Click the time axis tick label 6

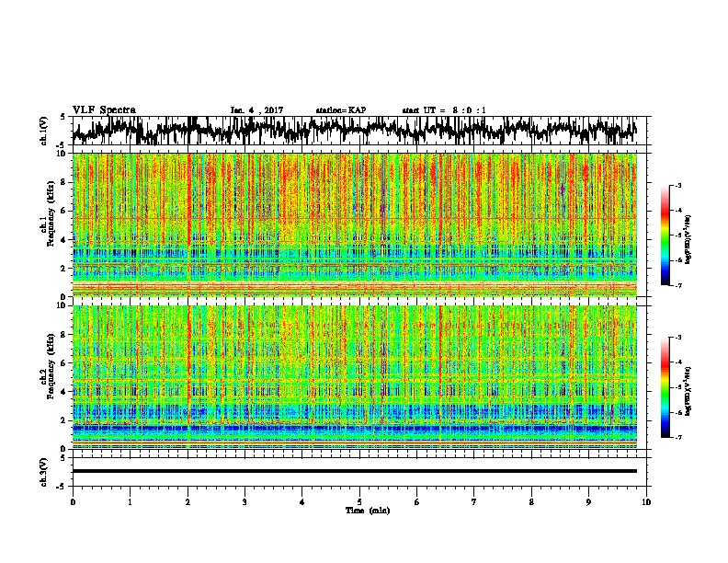416,502
